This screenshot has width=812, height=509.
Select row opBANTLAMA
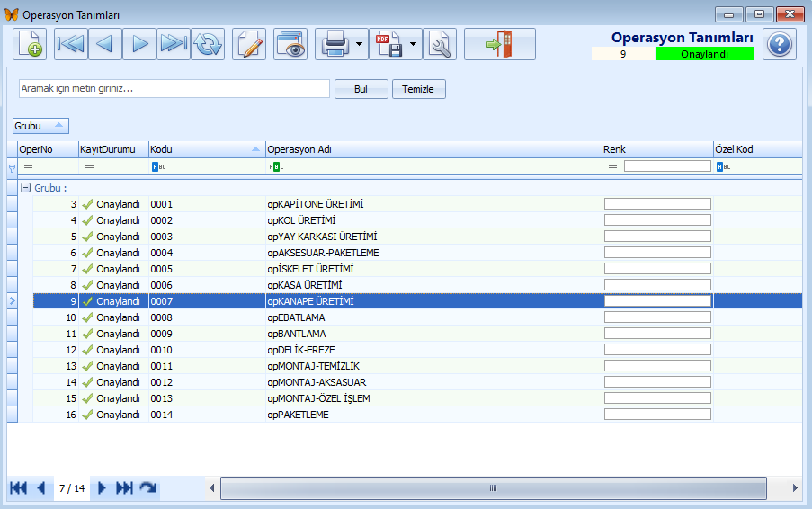[417, 334]
